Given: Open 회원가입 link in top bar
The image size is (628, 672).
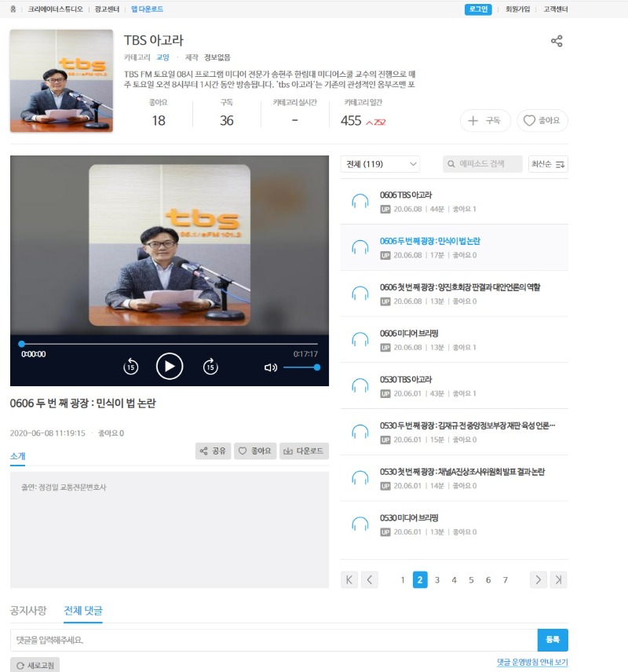Looking at the screenshot, I should pyautogui.click(x=517, y=9).
